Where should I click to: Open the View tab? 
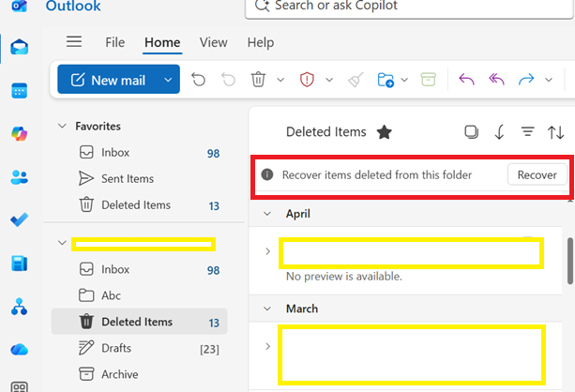coord(214,42)
